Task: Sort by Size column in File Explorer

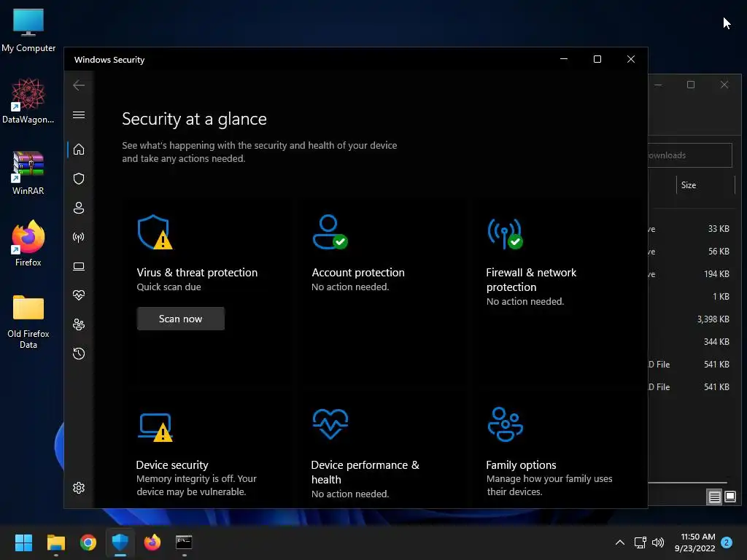Action: click(x=705, y=184)
